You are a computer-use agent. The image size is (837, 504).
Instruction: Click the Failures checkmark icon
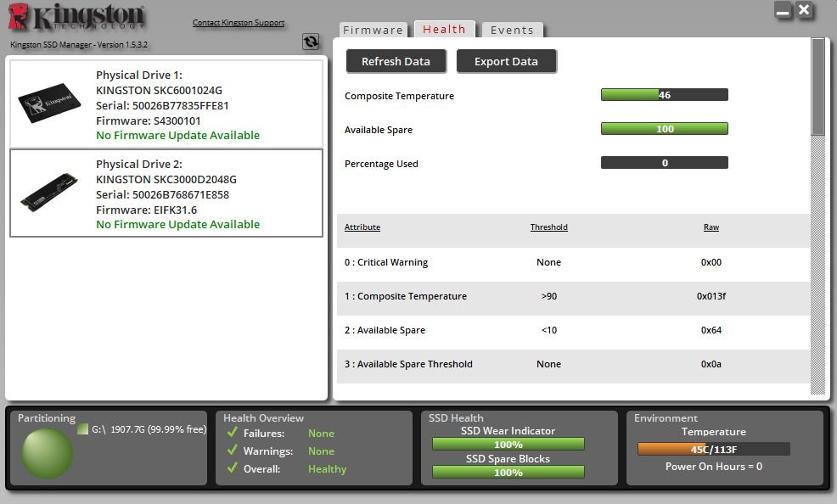click(x=233, y=432)
